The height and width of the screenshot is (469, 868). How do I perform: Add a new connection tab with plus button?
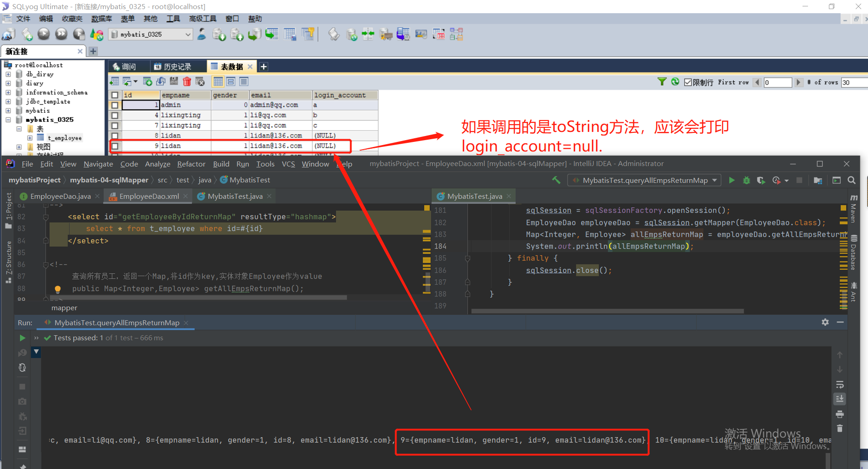(x=93, y=51)
